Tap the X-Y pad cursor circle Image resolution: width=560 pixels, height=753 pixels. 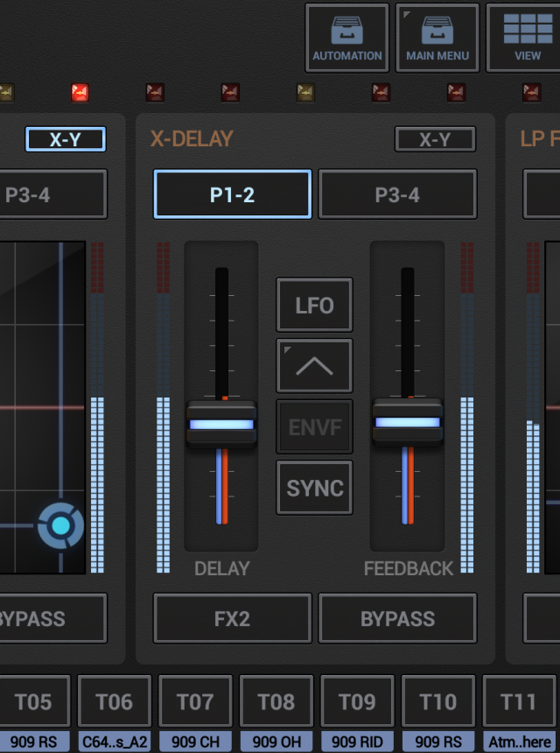pyautogui.click(x=61, y=525)
